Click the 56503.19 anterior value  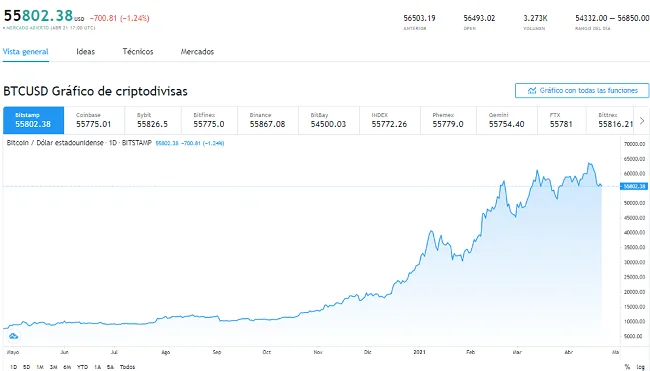point(420,18)
